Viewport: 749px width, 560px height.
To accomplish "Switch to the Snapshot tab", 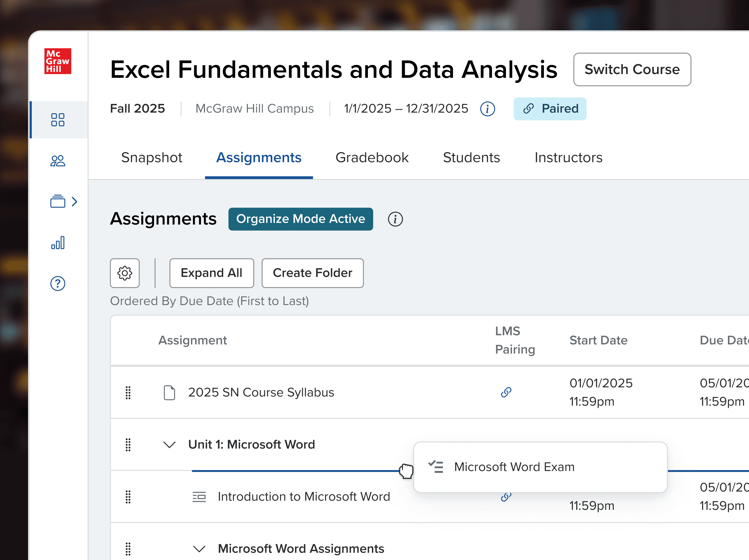I will tap(152, 157).
